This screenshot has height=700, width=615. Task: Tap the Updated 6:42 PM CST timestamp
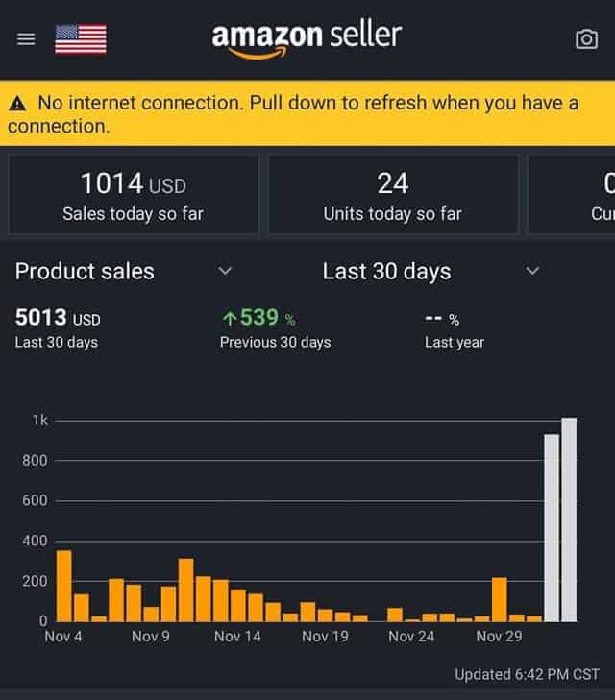click(x=527, y=674)
